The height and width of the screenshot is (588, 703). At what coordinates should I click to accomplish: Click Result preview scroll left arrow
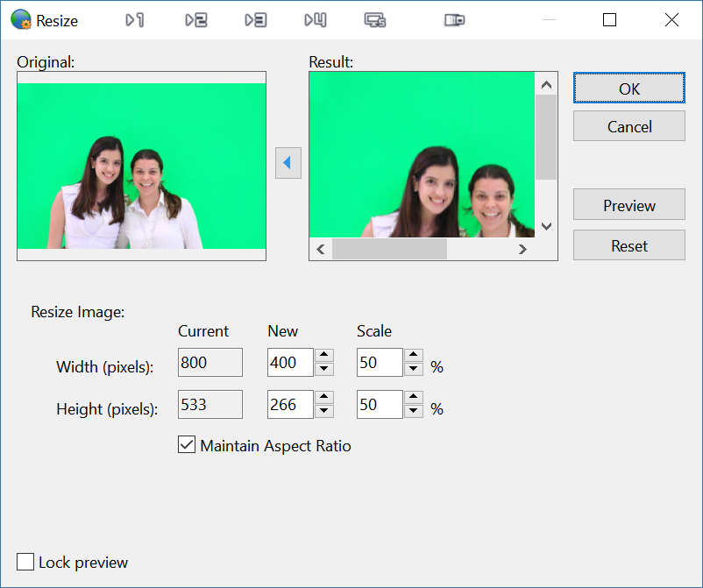click(x=321, y=249)
